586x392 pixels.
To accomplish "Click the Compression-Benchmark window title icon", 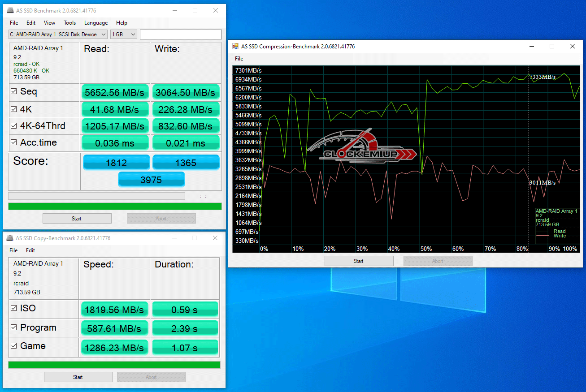I will point(235,46).
